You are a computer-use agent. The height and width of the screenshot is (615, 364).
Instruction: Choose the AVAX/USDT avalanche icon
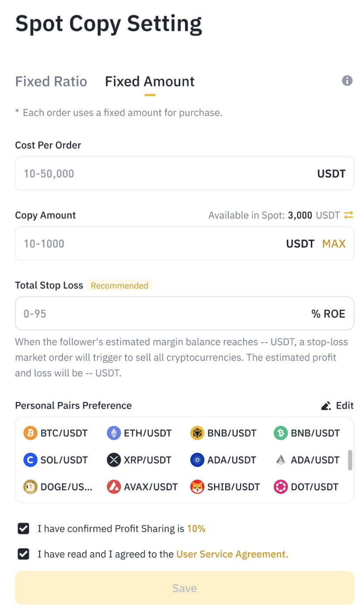click(113, 487)
